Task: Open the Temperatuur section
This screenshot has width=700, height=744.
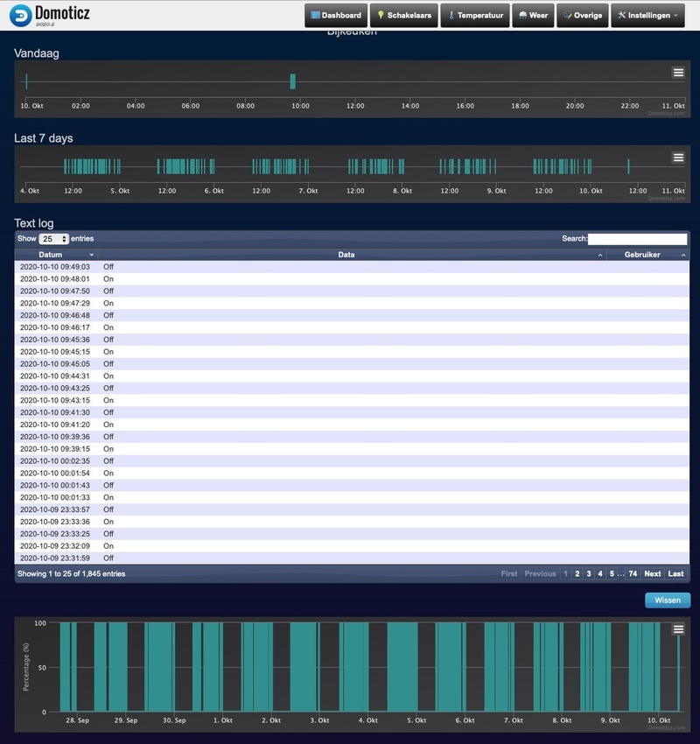Action: click(475, 15)
